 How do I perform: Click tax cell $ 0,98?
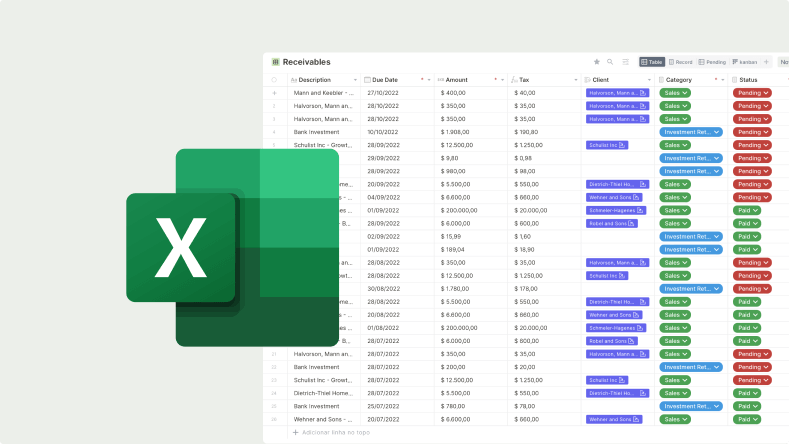tap(523, 158)
